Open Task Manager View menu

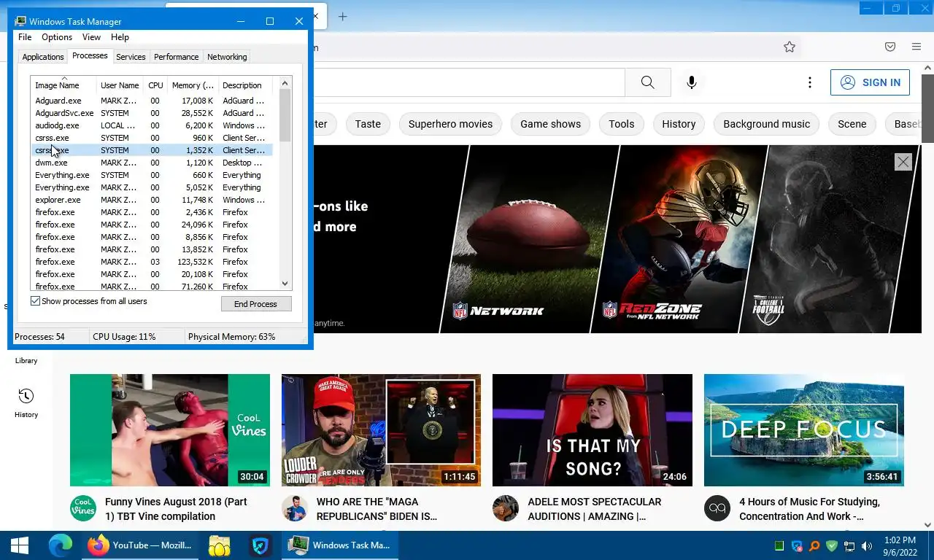[91, 37]
